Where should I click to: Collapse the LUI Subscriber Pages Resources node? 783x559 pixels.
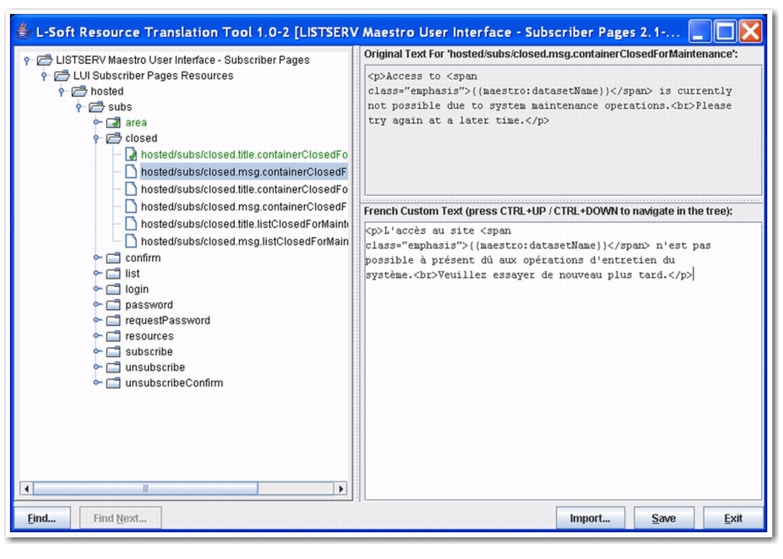pyautogui.click(x=44, y=76)
